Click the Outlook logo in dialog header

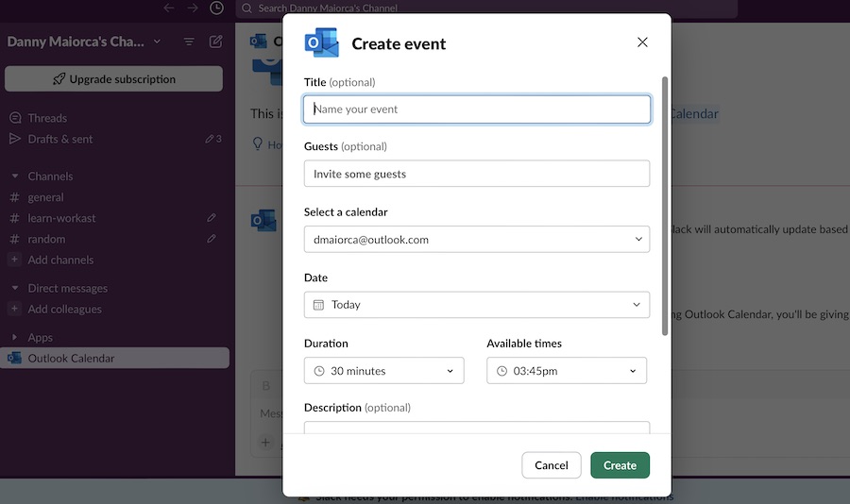point(322,42)
